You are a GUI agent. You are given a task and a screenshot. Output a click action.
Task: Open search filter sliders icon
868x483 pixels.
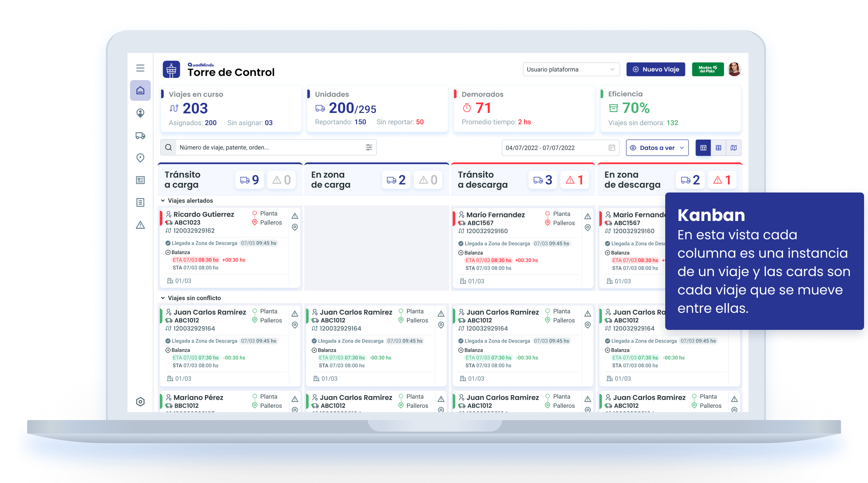[x=369, y=147]
